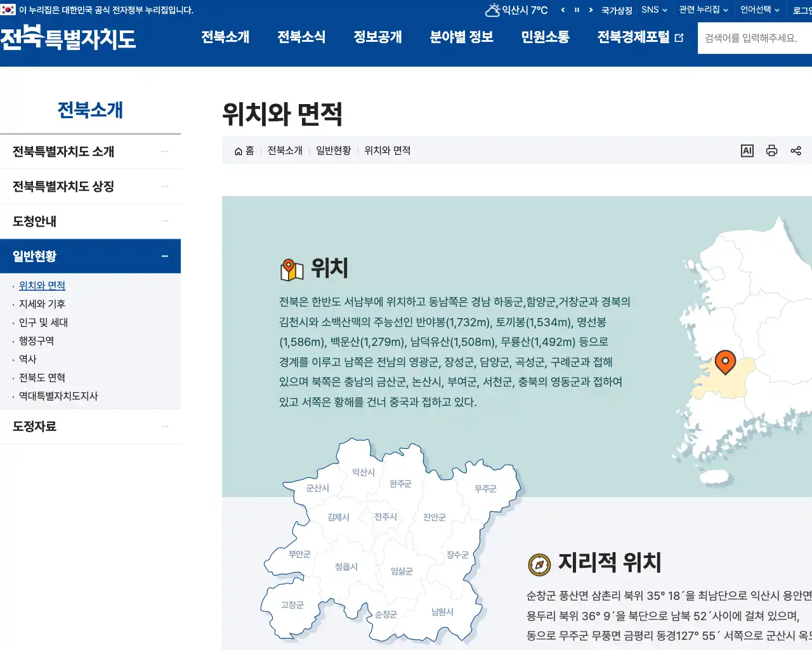
Task: Open the AI summary icon
Action: pyautogui.click(x=747, y=150)
